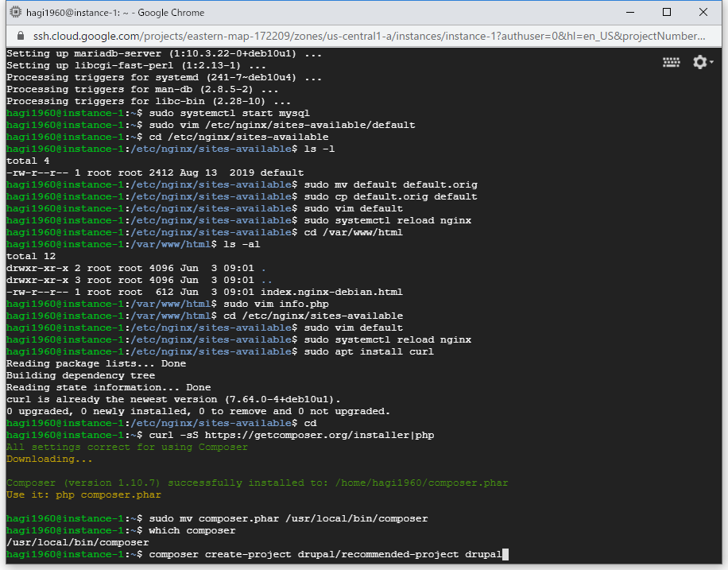Viewport: 728px width, 570px height.
Task: Click 'Reading state information... Done' line
Action: tap(108, 387)
